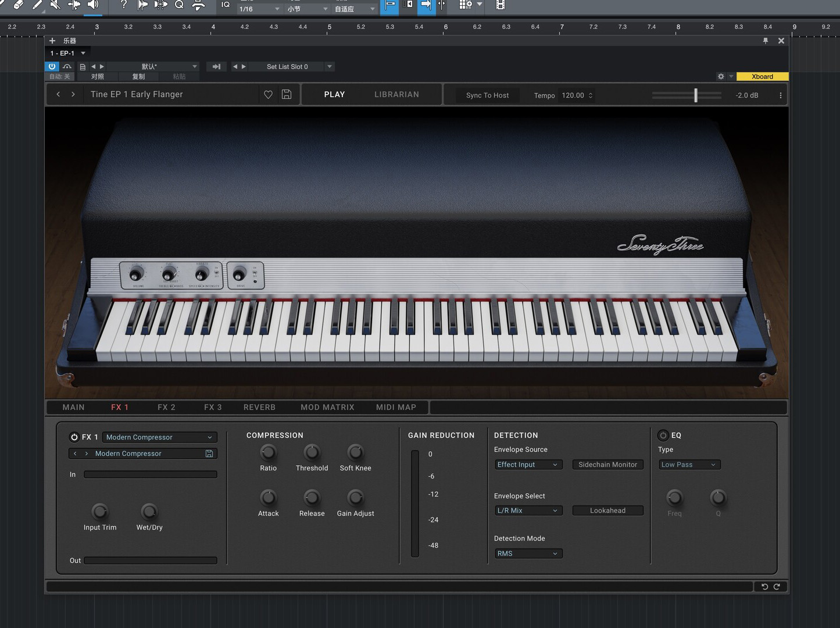
Task: Click the Ratio knob
Action: pos(268,452)
